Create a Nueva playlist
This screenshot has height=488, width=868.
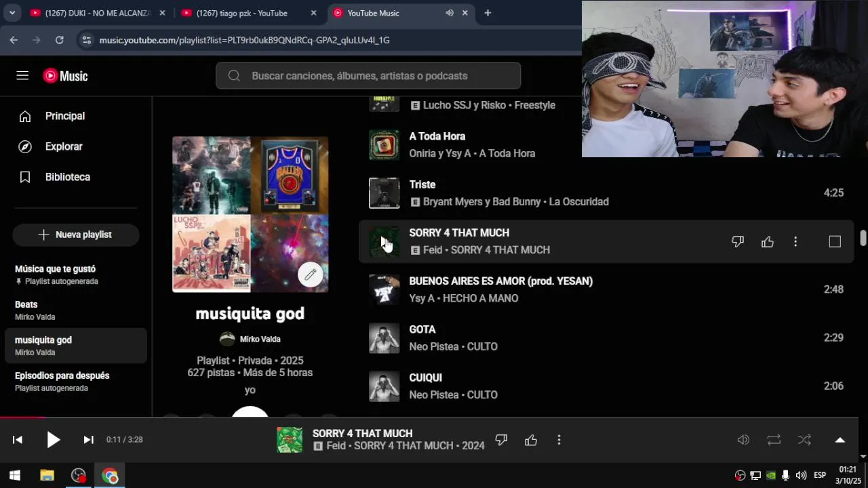tap(75, 235)
